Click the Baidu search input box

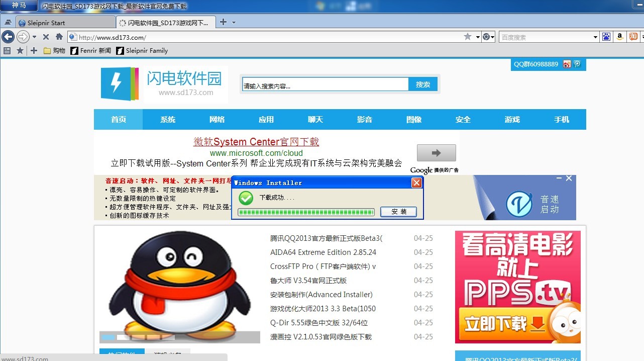tap(546, 37)
